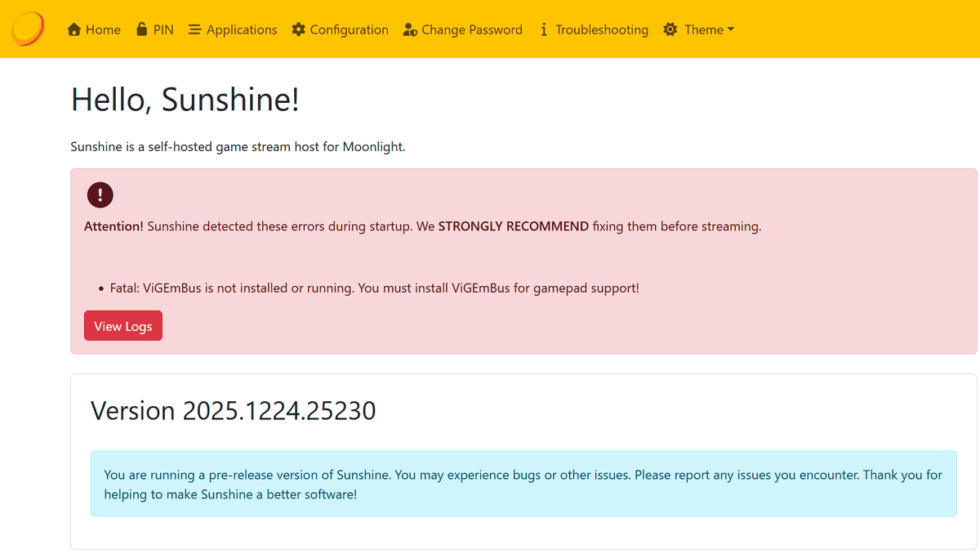Viewport: 980px width, 554px height.
Task: Click the user-lock icon beside Change Password
Action: tap(410, 30)
